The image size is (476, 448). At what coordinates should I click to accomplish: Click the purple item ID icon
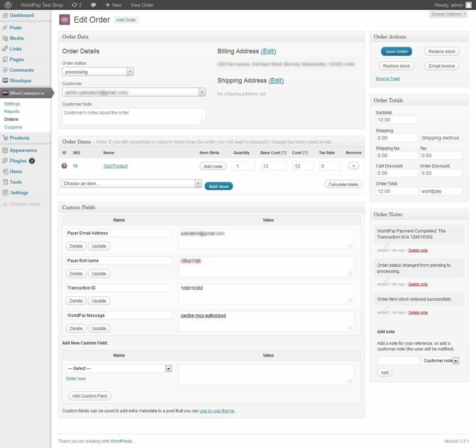pos(64,166)
